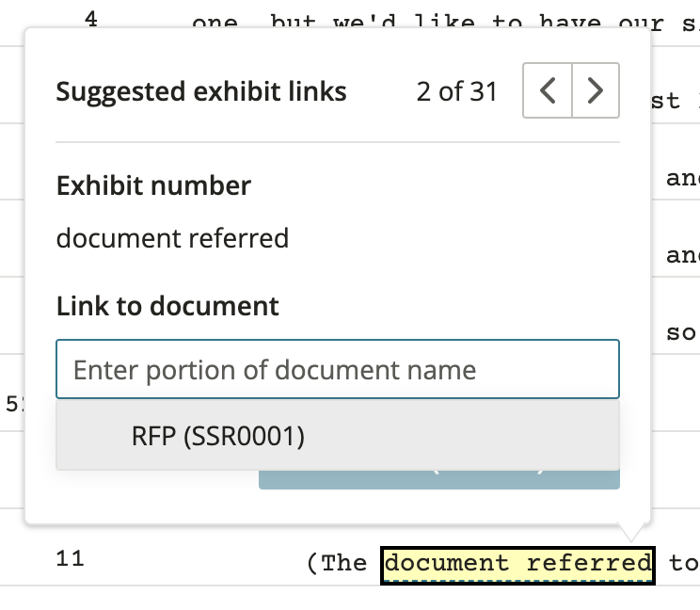Select transcript line number 4
Screen dimensions: 700x610
click(x=91, y=19)
